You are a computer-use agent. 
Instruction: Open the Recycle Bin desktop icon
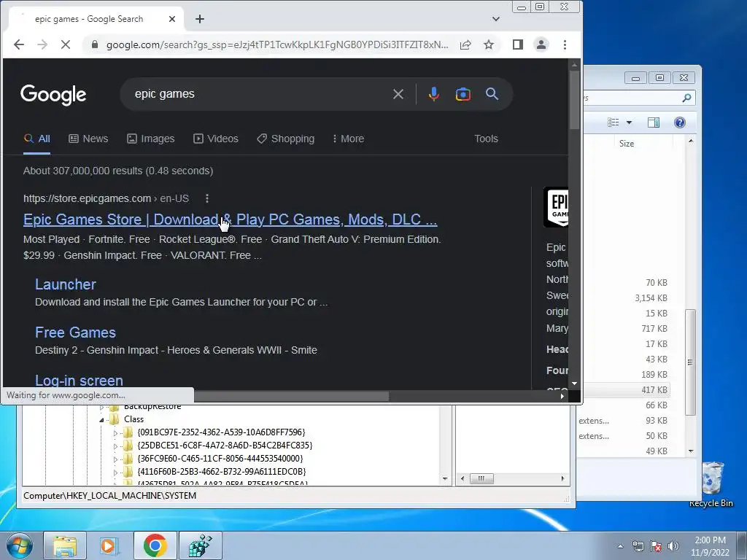[711, 484]
